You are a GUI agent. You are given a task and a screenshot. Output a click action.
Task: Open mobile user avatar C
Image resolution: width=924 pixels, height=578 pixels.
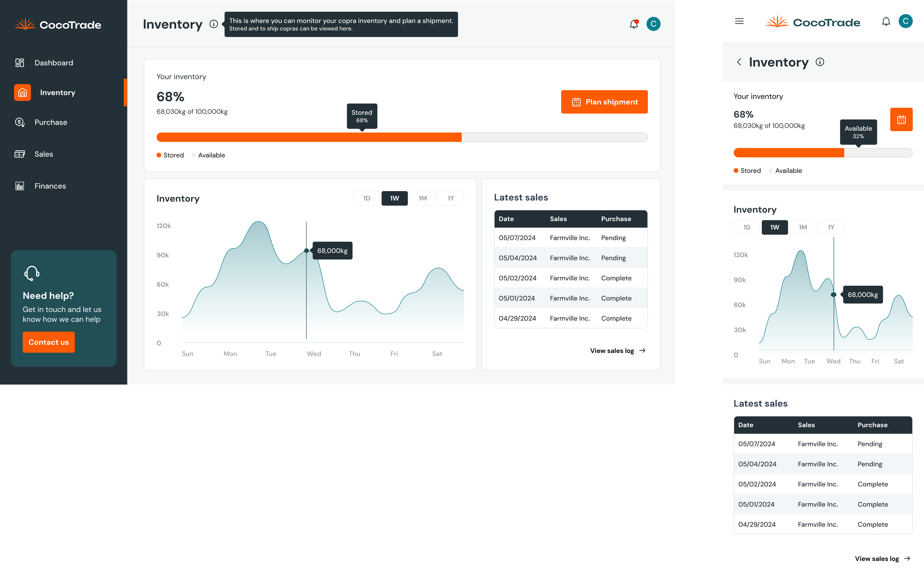click(906, 21)
